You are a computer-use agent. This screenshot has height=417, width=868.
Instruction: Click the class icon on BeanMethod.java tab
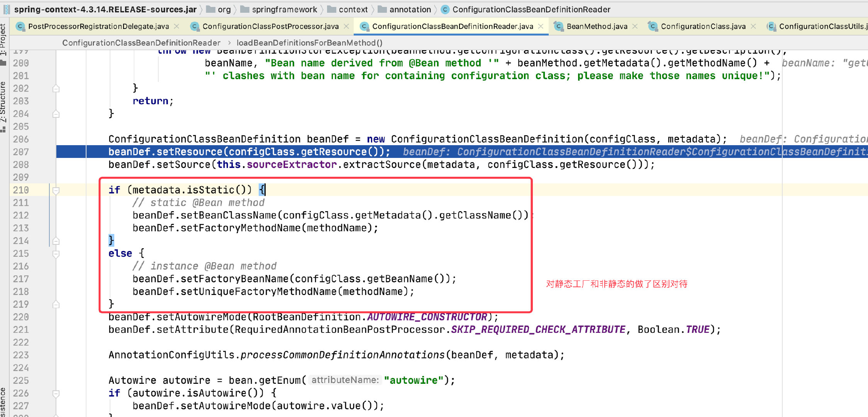tap(558, 26)
